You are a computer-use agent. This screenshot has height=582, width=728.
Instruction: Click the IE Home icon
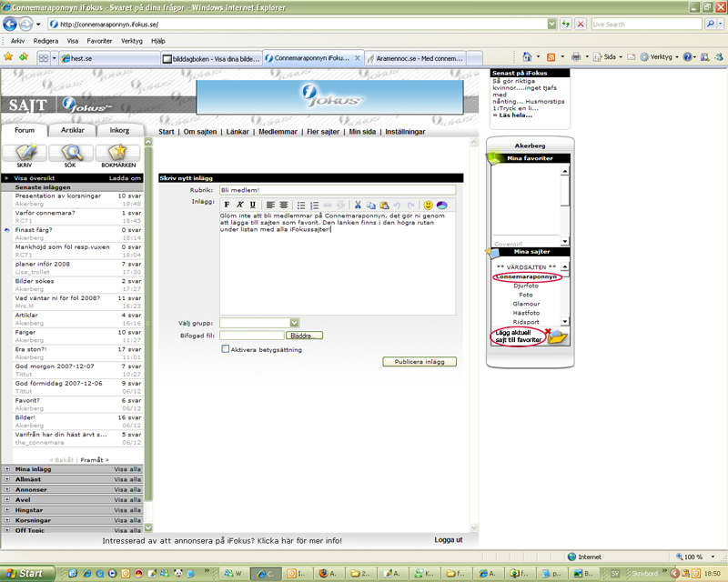click(x=527, y=56)
